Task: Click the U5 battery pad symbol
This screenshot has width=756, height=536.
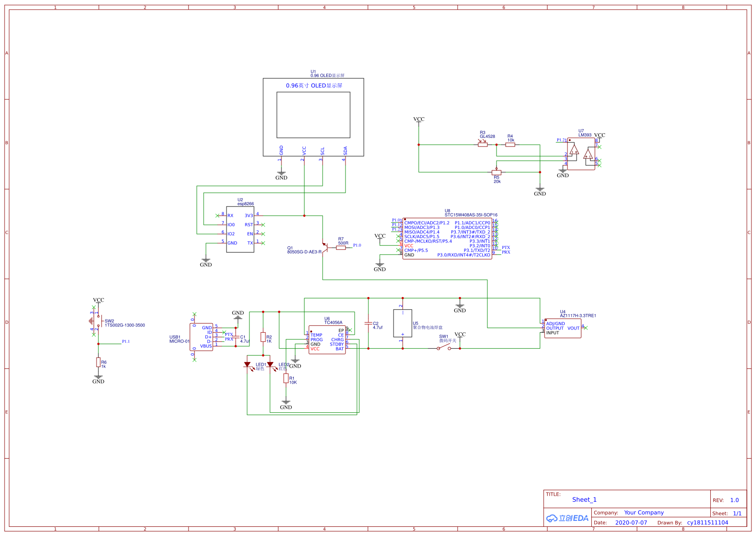Action: point(403,323)
